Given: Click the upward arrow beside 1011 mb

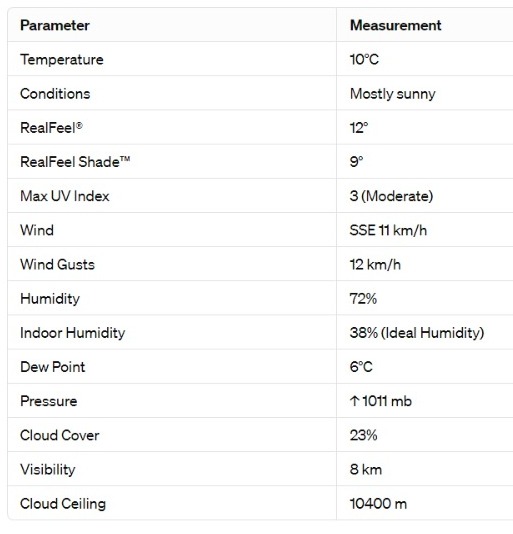Looking at the screenshot, I should (354, 401).
